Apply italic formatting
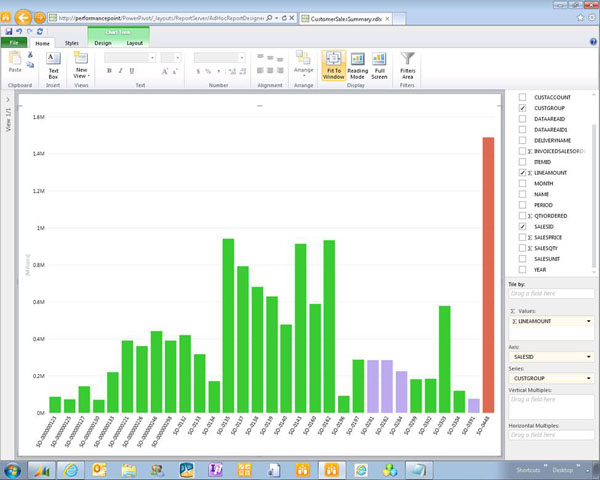 121,71
